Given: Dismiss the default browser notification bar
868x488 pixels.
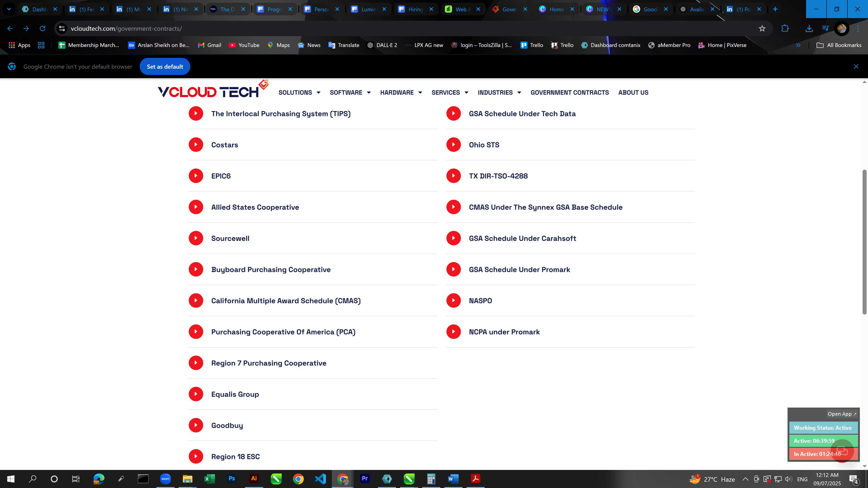Looking at the screenshot, I should tap(856, 66).
